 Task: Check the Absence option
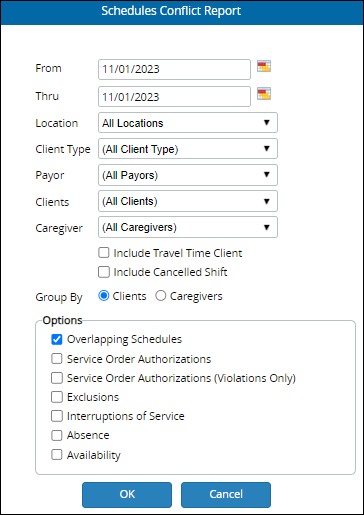(x=57, y=435)
